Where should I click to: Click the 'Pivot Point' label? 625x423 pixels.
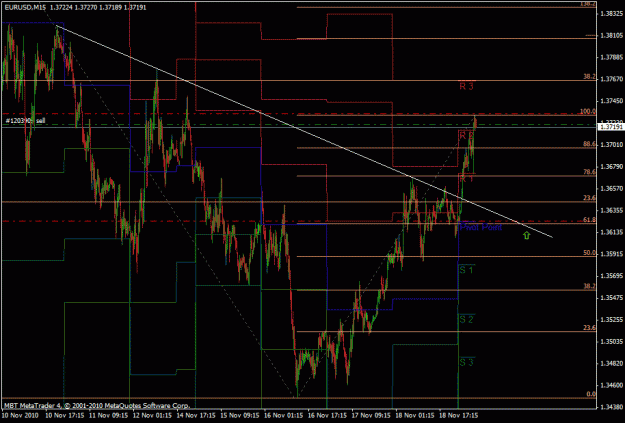(481, 227)
